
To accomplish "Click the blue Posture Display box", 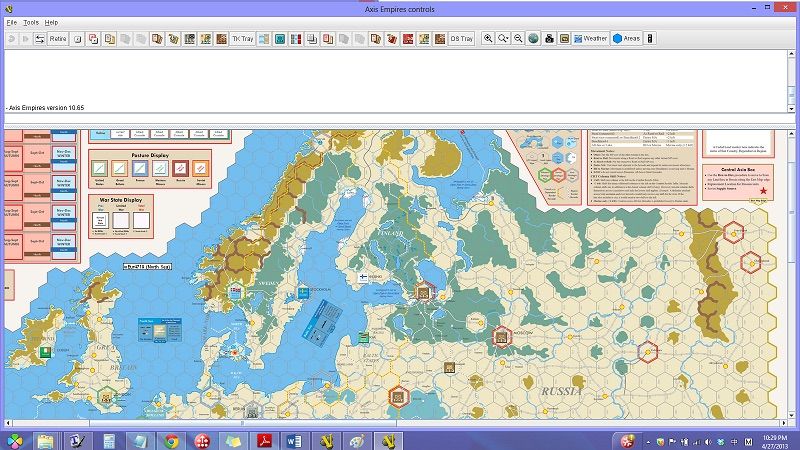I will (x=139, y=168).
